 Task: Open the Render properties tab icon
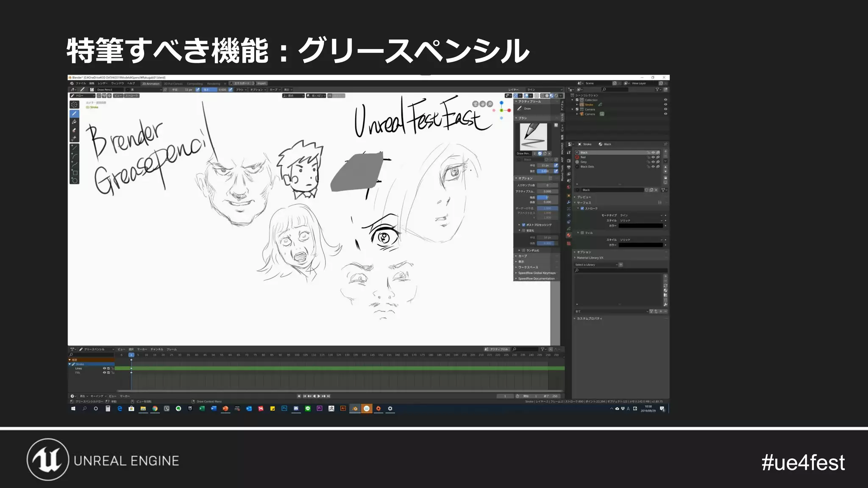pyautogui.click(x=569, y=160)
